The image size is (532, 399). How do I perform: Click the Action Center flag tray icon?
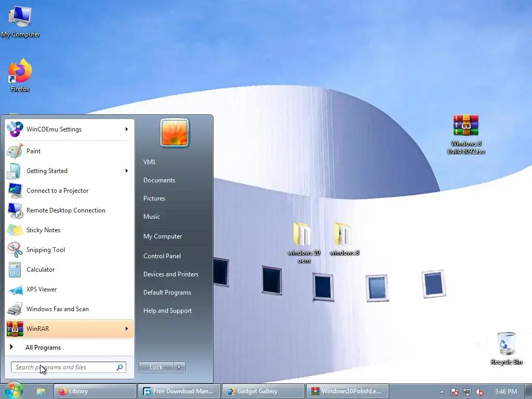pyautogui.click(x=454, y=392)
